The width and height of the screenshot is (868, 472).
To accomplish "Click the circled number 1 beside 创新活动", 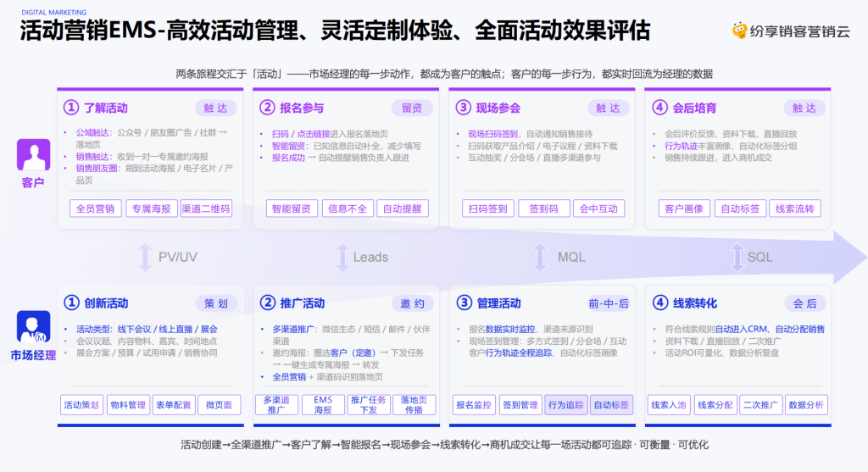I will (x=71, y=303).
